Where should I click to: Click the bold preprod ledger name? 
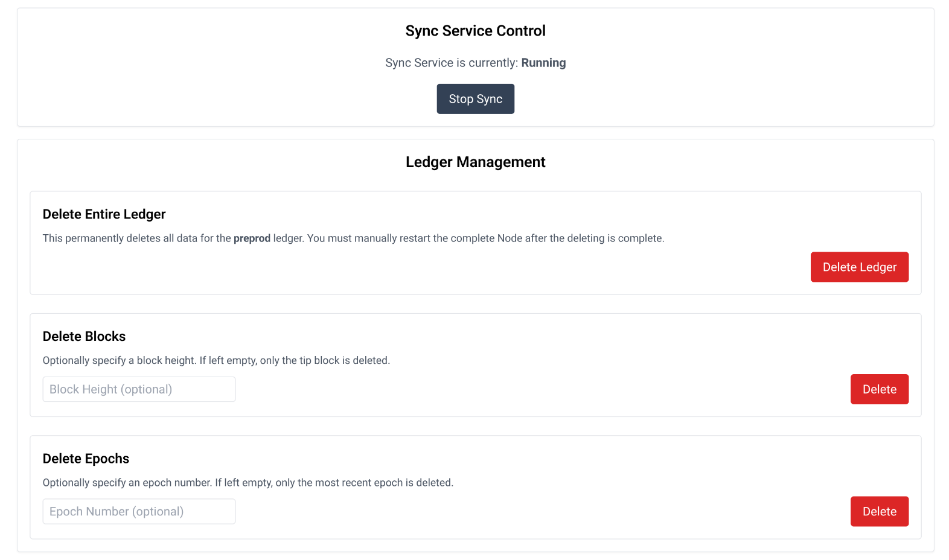[252, 238]
